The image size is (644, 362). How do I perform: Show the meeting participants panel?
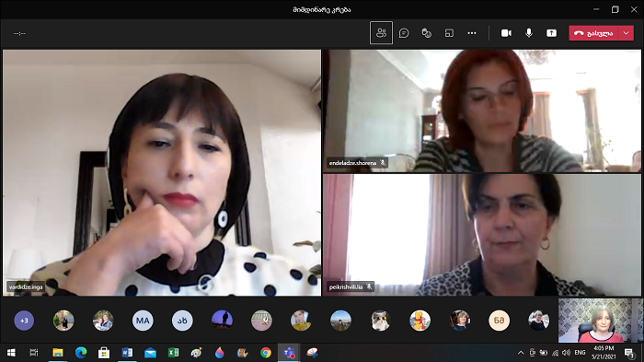pos(381,33)
